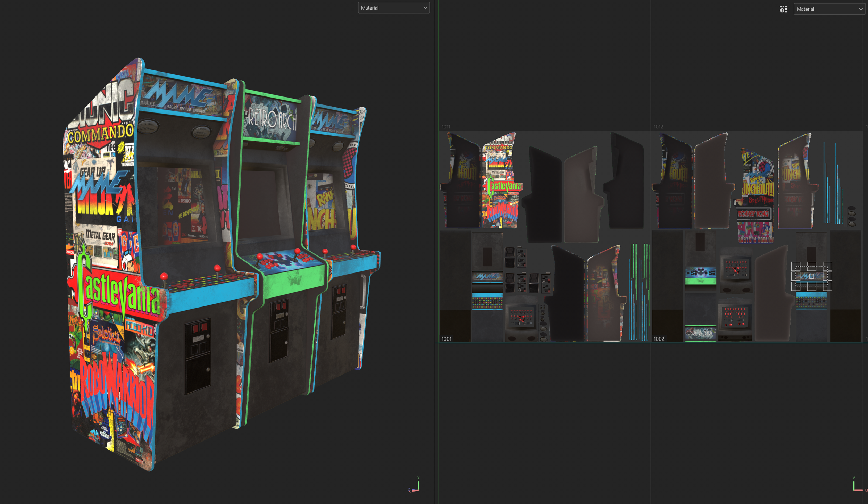Click the UV tile info display icon
The image size is (868, 504).
pyautogui.click(x=783, y=9)
